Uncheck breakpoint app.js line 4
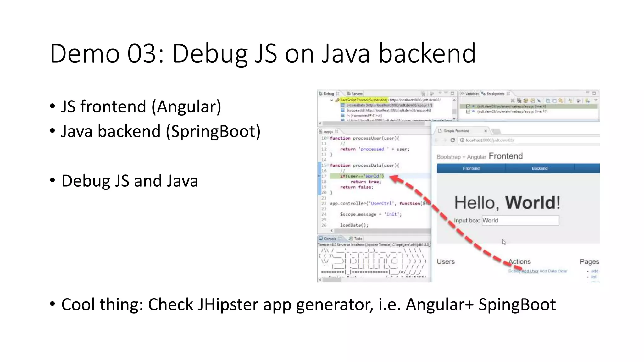This screenshot has height=362, width=644. click(x=468, y=106)
